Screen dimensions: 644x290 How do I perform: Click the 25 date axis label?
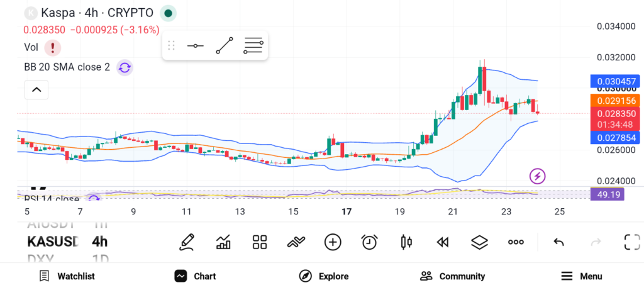pyautogui.click(x=559, y=211)
